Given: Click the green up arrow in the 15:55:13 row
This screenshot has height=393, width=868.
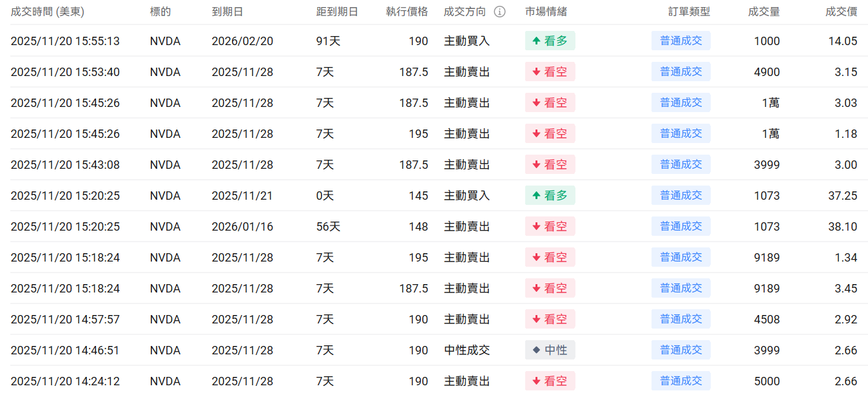Looking at the screenshot, I should click(536, 41).
